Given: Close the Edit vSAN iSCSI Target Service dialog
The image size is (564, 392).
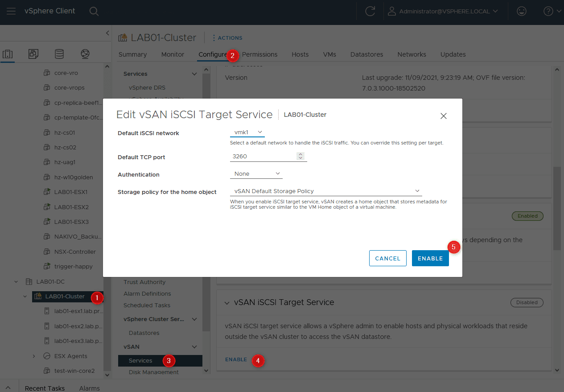Looking at the screenshot, I should (x=443, y=116).
